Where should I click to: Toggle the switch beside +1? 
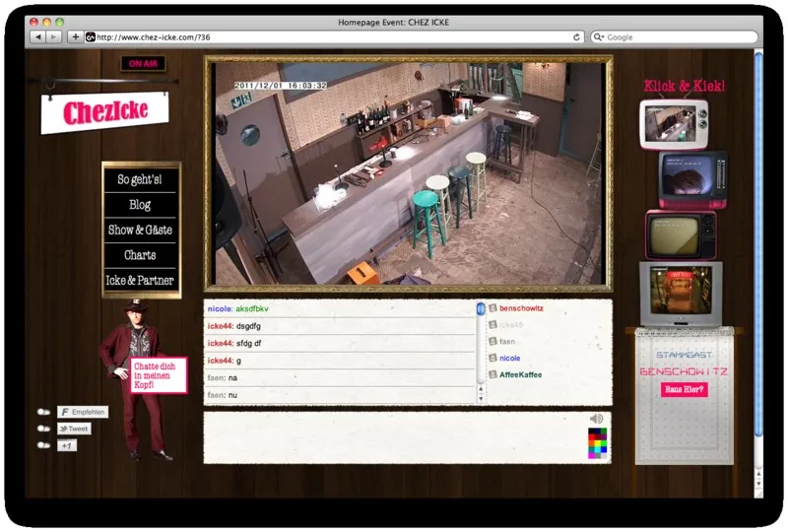43,445
